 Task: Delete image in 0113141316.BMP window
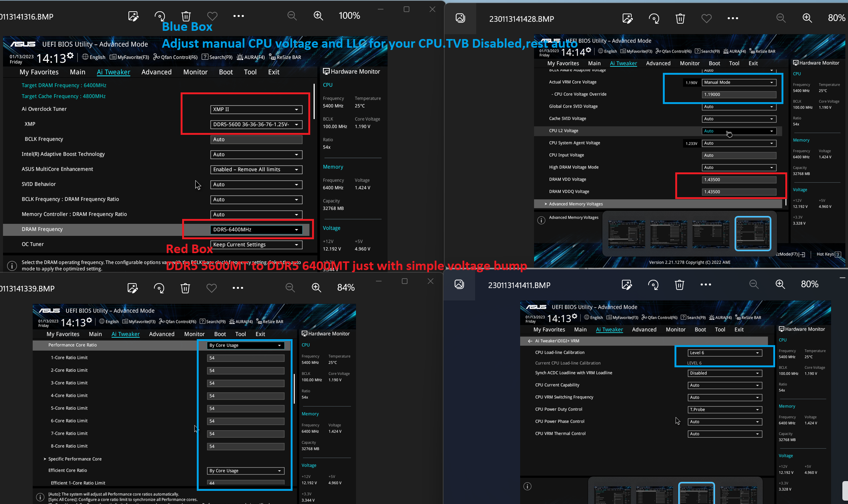coord(186,16)
